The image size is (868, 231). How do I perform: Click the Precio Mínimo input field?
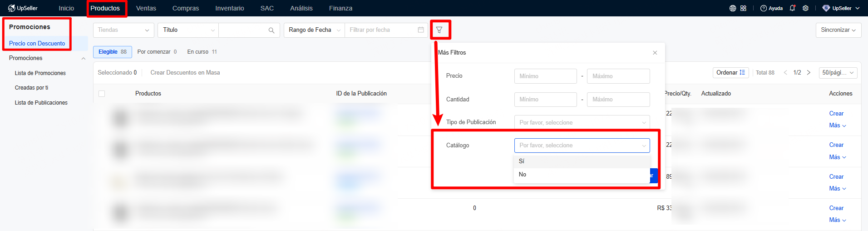[x=545, y=76]
